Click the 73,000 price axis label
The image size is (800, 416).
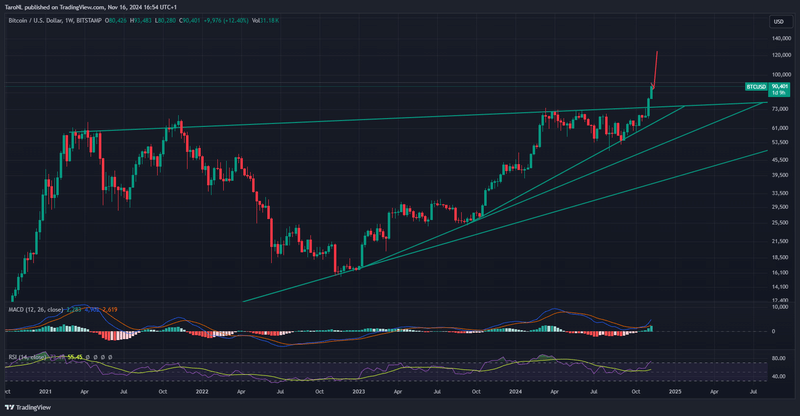pos(781,109)
